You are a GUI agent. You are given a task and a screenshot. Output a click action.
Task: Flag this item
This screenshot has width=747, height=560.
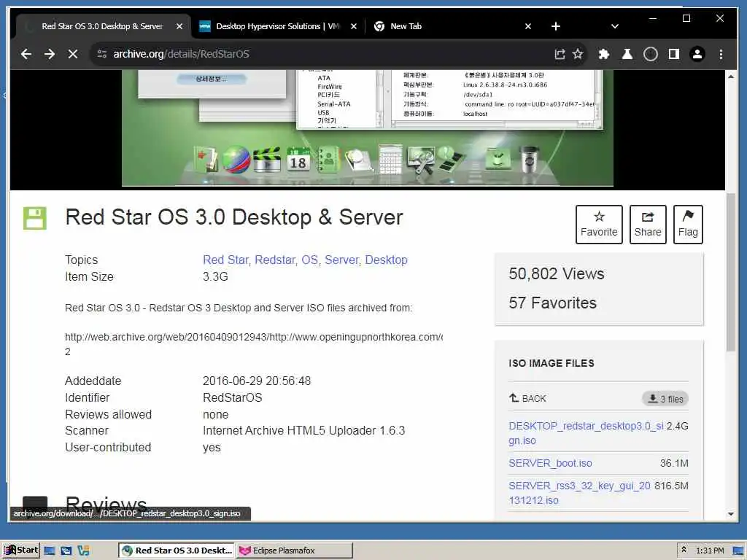tap(688, 225)
